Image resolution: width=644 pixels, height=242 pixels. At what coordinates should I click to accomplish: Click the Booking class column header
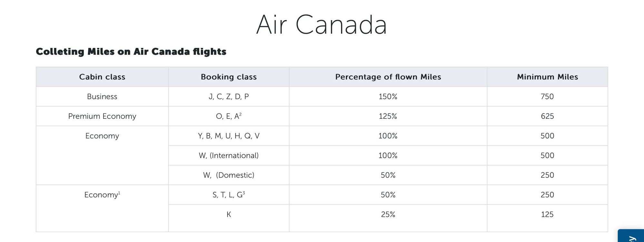pyautogui.click(x=229, y=77)
